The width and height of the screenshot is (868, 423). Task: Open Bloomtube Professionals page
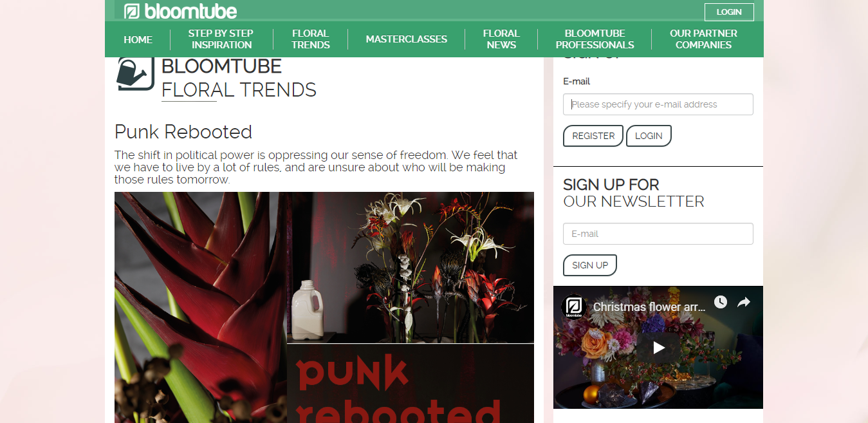tap(595, 39)
